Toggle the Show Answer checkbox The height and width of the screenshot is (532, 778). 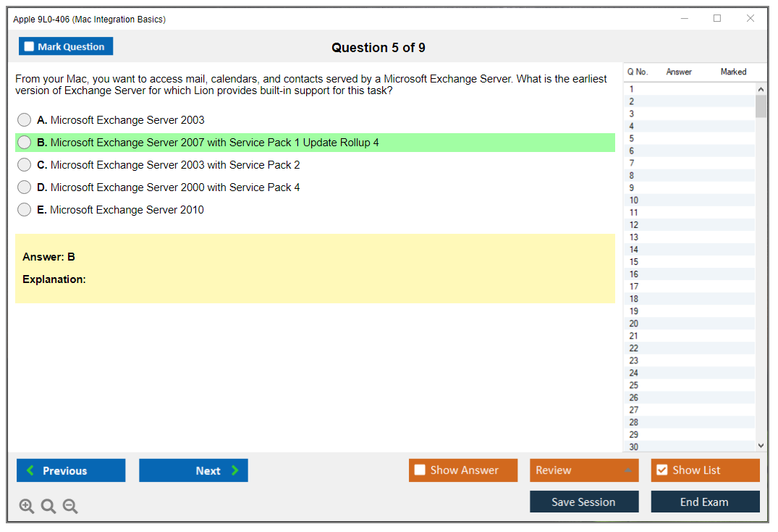[x=420, y=470]
